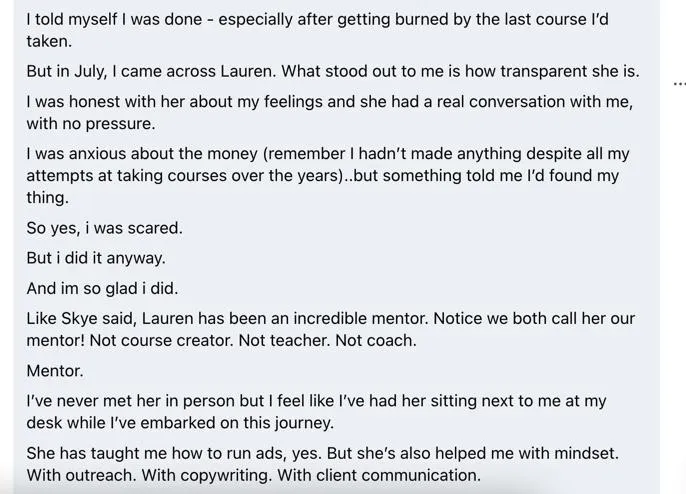
Task: Click the sentence 'But in July, I came across Lauren'
Action: tap(151, 71)
